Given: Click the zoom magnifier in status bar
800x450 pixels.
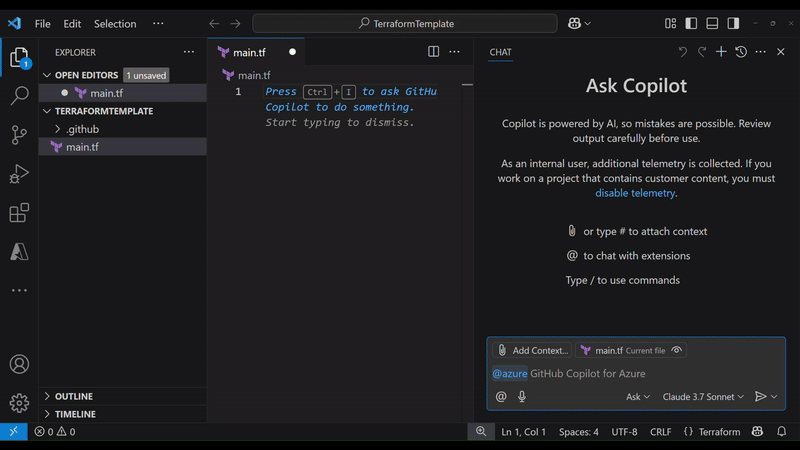Looking at the screenshot, I should coord(481,432).
